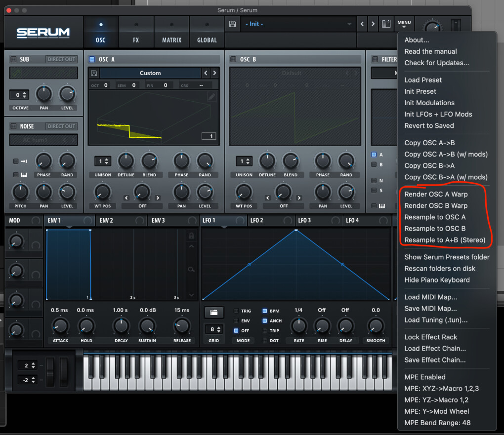The image size is (504, 435).
Task: Click the OSC A wavetable save icon
Action: [x=94, y=73]
